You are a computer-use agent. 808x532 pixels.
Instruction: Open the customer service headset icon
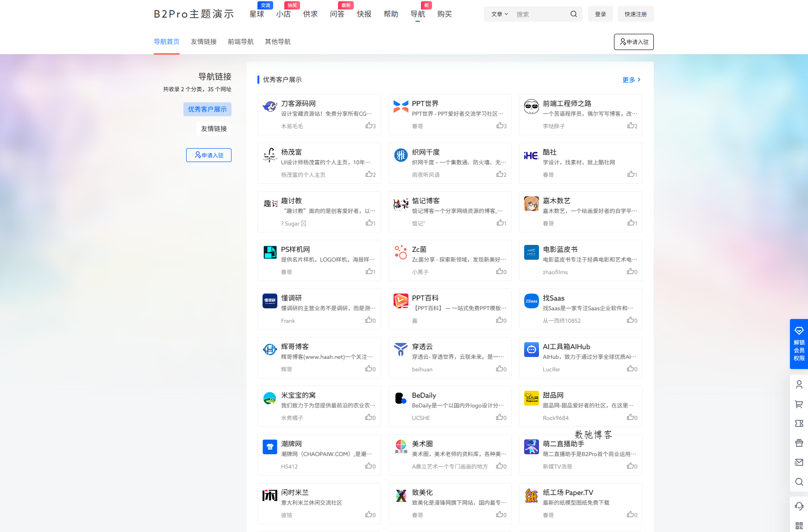[799, 506]
